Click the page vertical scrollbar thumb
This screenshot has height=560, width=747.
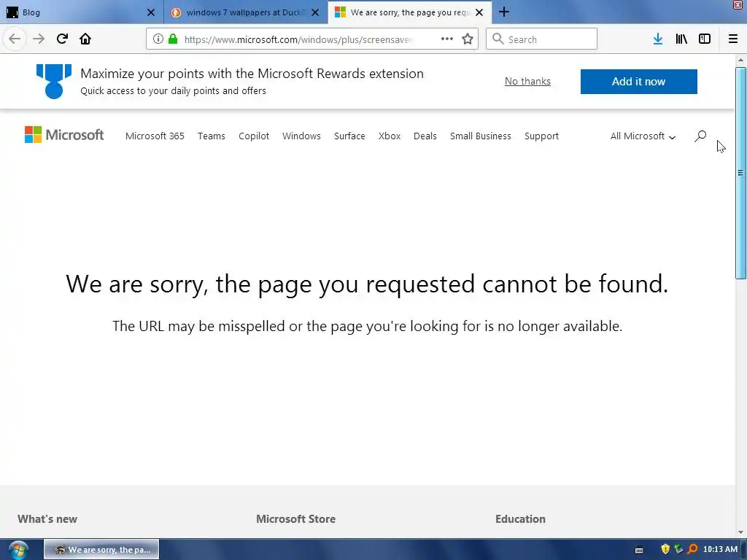coord(740,174)
